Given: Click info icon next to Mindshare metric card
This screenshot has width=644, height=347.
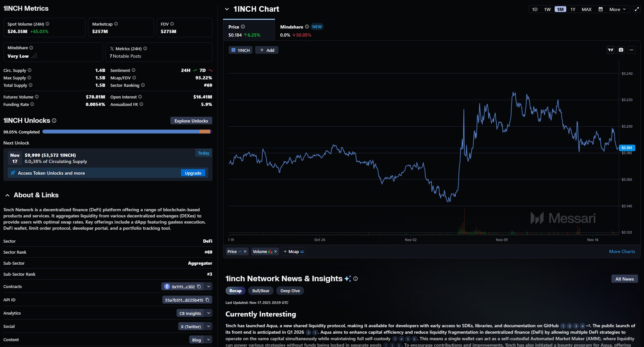Looking at the screenshot, I should [31, 48].
